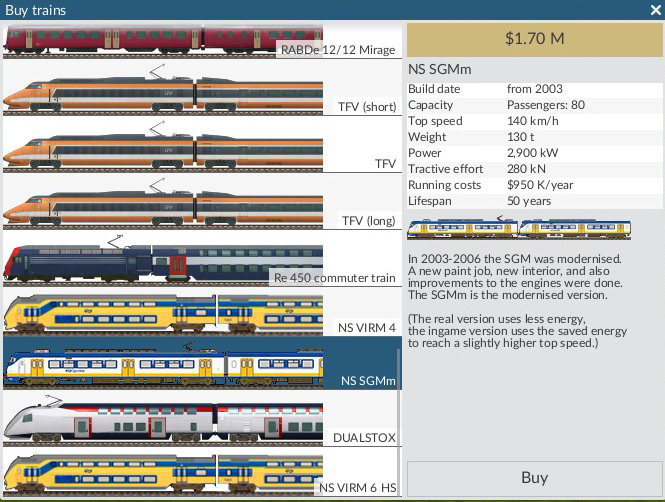Screen dimensions: 665x502
Task: Choose the TFV train row
Action: (x=202, y=145)
